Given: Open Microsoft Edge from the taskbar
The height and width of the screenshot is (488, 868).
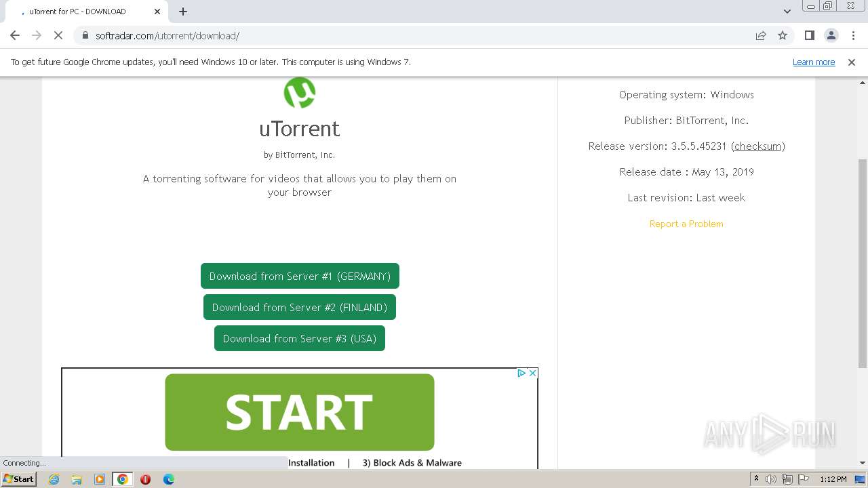Looking at the screenshot, I should [x=169, y=479].
